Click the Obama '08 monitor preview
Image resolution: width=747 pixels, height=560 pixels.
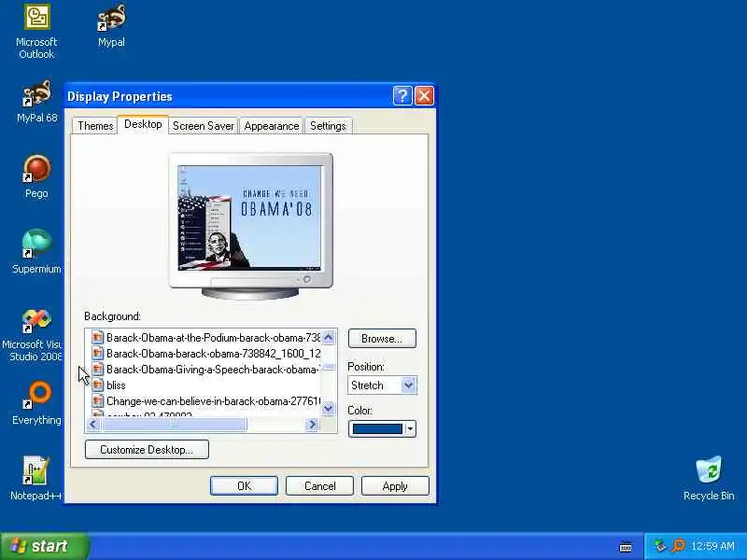[x=249, y=217]
